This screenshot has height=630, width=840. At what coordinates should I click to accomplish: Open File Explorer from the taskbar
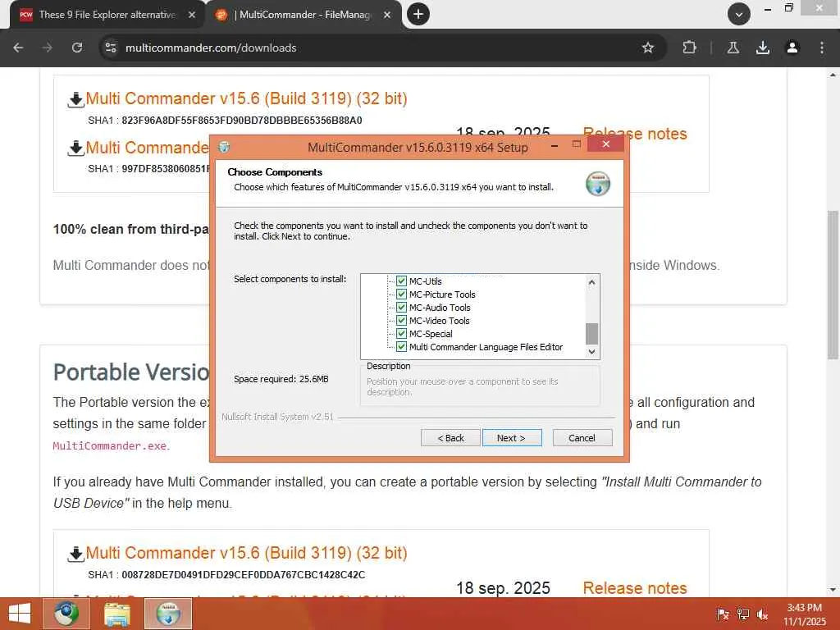(116, 614)
